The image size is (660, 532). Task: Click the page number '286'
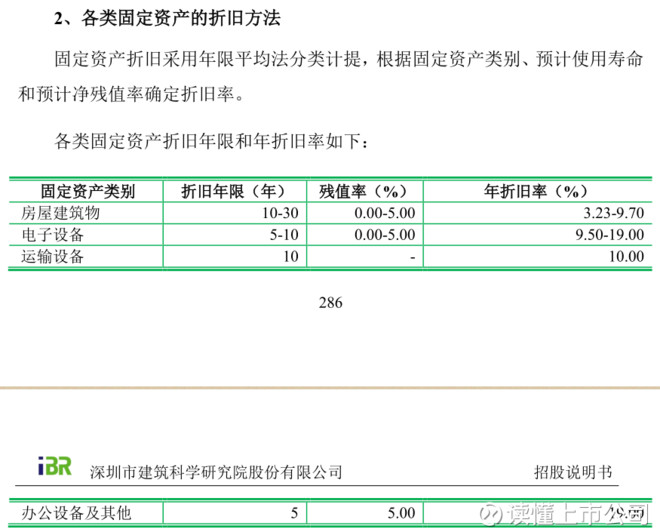click(x=330, y=303)
